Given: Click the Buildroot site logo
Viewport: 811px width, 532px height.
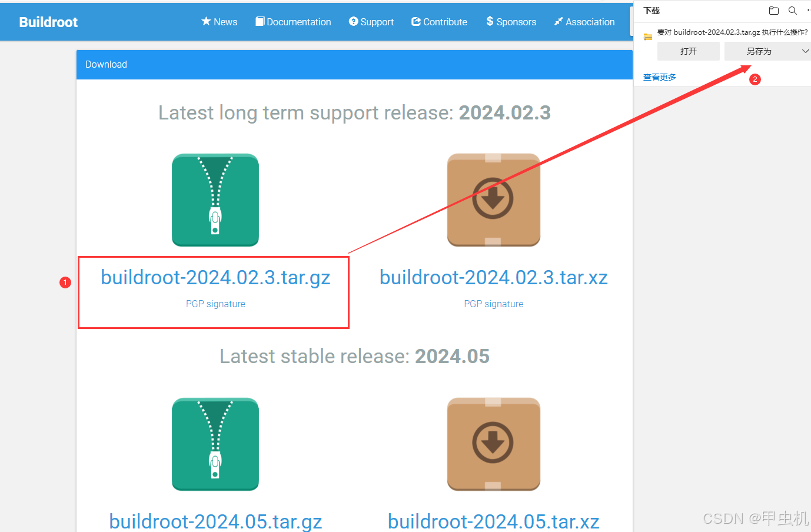Looking at the screenshot, I should (48, 22).
